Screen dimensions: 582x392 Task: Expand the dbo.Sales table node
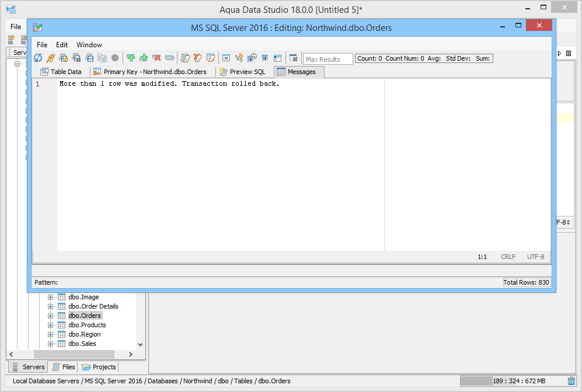point(50,344)
